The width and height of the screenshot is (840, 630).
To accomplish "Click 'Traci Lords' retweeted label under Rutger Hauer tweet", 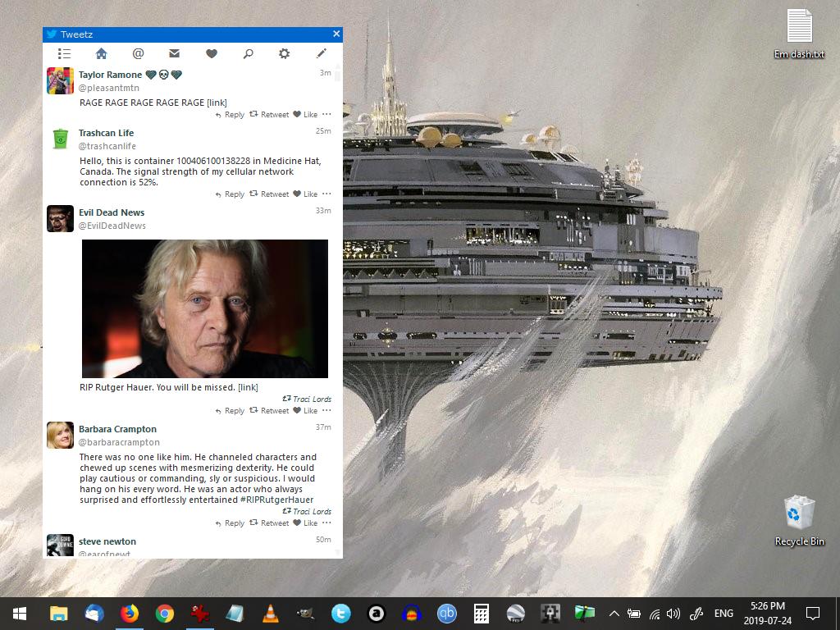I will (307, 399).
